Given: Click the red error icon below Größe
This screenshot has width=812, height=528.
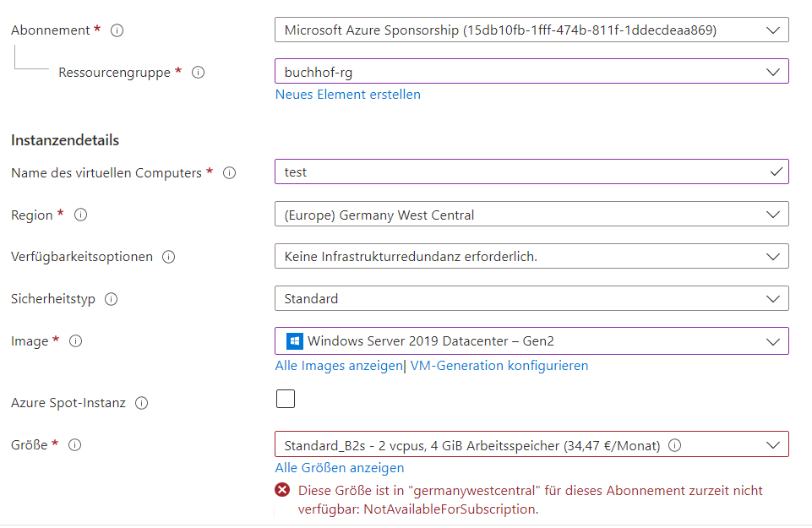Looking at the screenshot, I should point(282,490).
